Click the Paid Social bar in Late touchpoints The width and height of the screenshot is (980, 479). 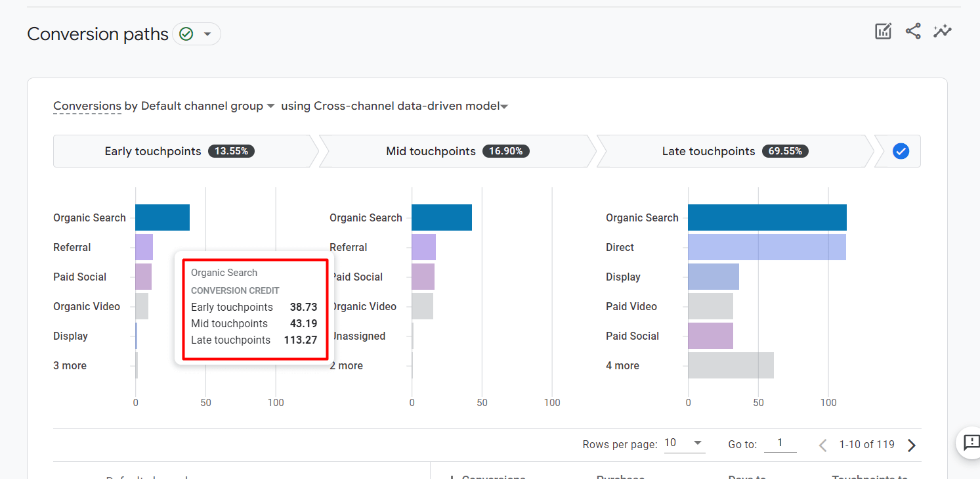click(710, 336)
